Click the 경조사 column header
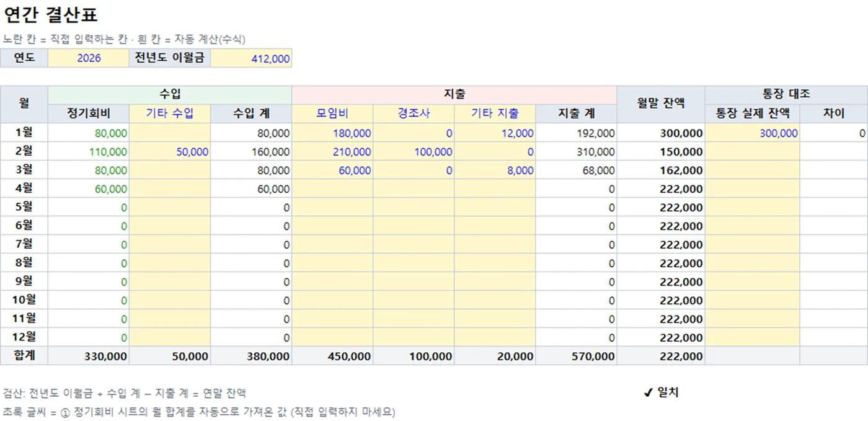 point(414,113)
